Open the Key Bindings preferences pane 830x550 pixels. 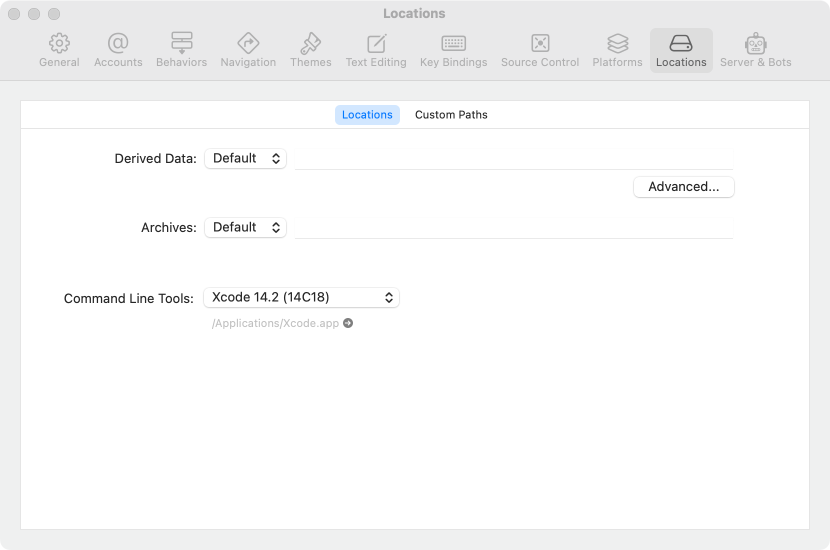coord(454,50)
